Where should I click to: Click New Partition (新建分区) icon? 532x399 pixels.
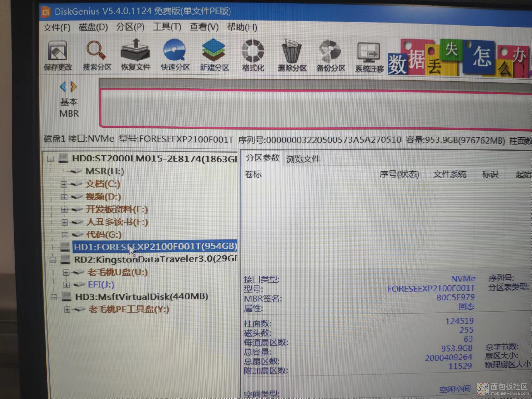[214, 55]
